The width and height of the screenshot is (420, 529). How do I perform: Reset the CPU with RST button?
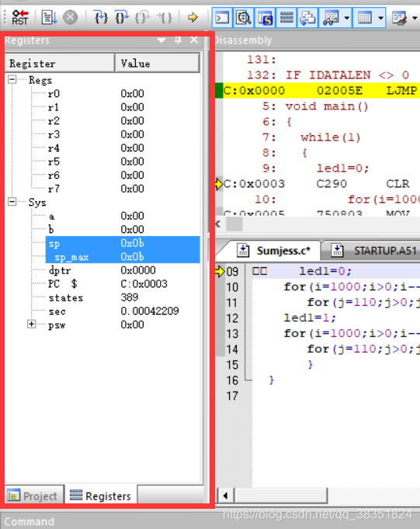coord(20,17)
